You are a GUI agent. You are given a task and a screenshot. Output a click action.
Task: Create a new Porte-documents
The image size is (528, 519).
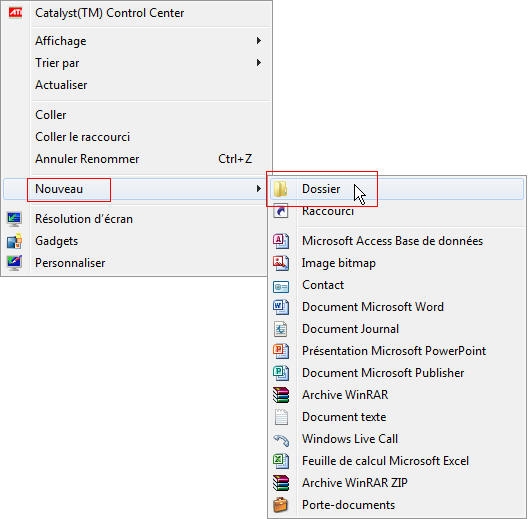click(397, 505)
